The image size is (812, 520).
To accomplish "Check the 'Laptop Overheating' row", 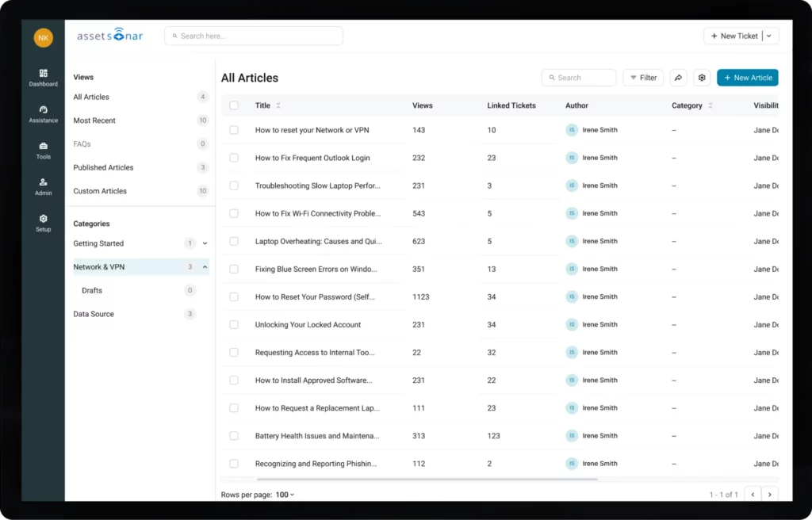I will 234,241.
